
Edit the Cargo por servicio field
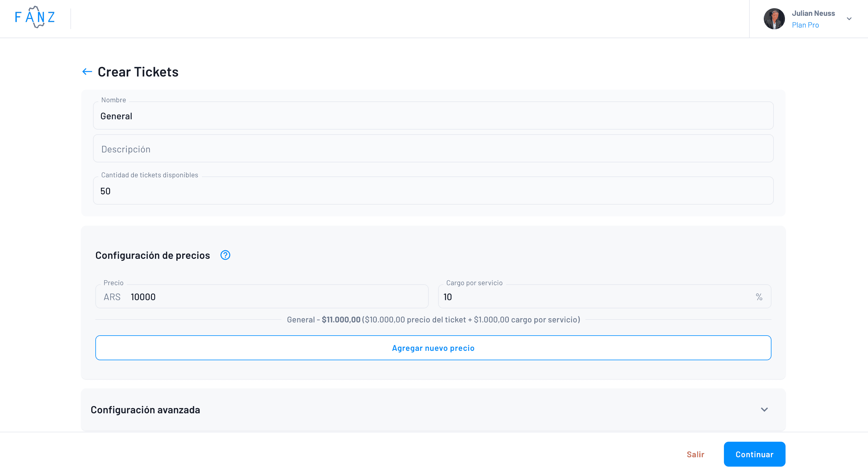[596, 297]
